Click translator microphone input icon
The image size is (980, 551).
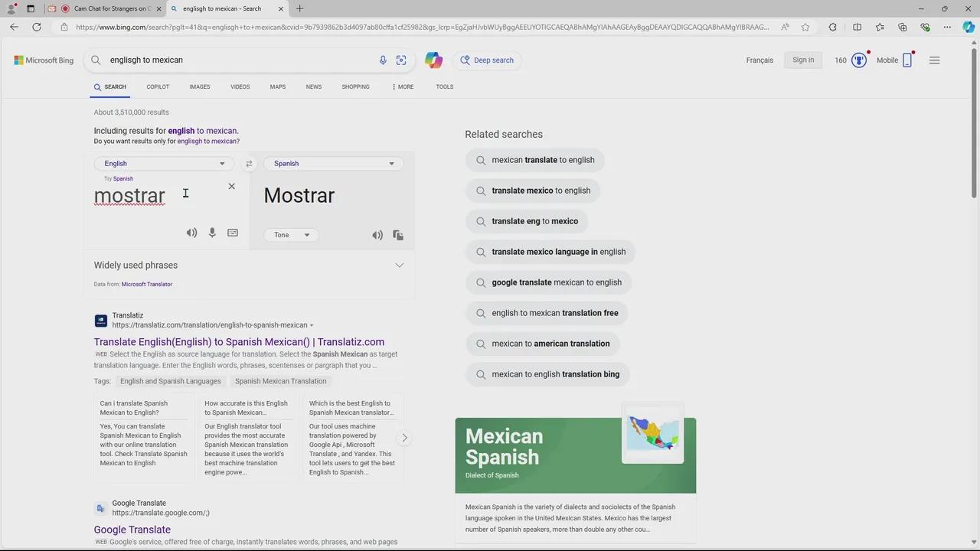[212, 233]
